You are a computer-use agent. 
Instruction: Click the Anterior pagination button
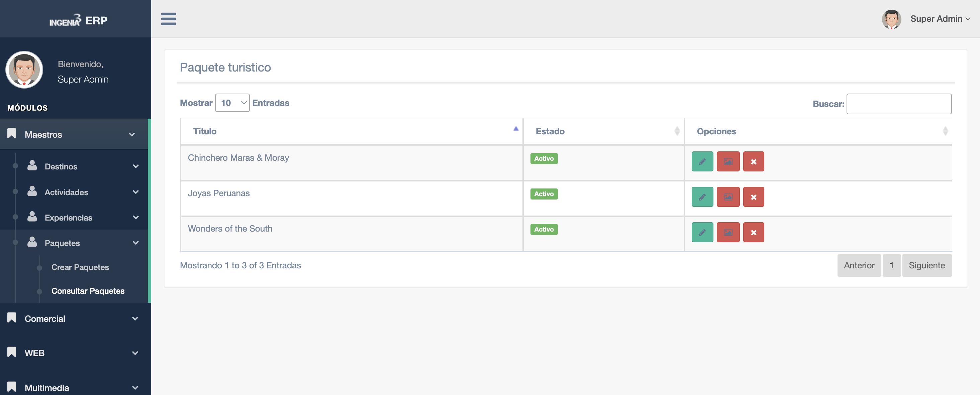click(x=859, y=265)
